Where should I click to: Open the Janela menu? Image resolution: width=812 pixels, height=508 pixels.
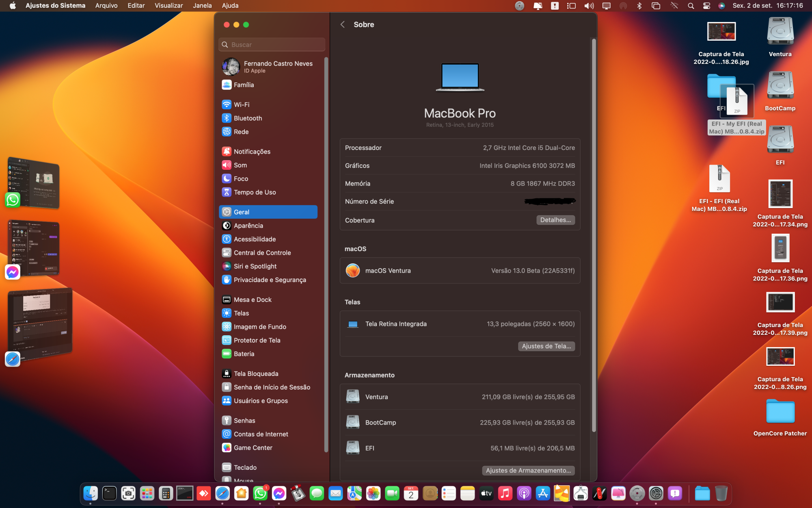coord(202,6)
